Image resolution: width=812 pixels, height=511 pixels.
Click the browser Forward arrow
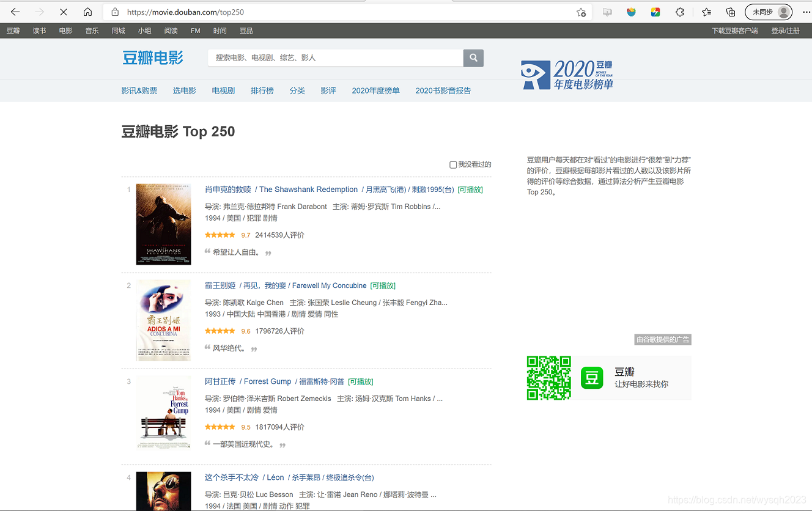click(40, 12)
